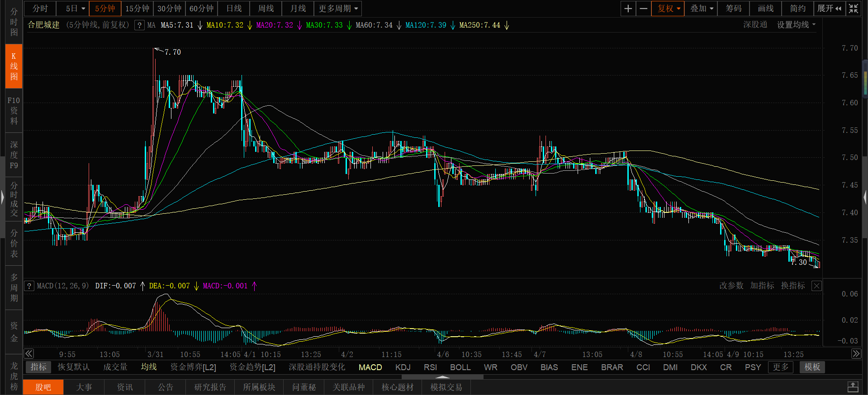Click MA5:7.31 value label
868x395 pixels.
point(177,25)
